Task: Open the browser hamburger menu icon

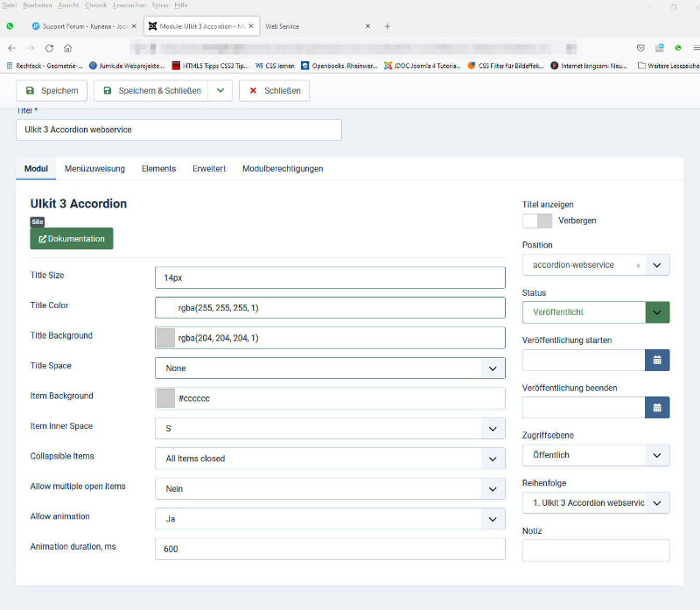Action: pyautogui.click(x=696, y=48)
